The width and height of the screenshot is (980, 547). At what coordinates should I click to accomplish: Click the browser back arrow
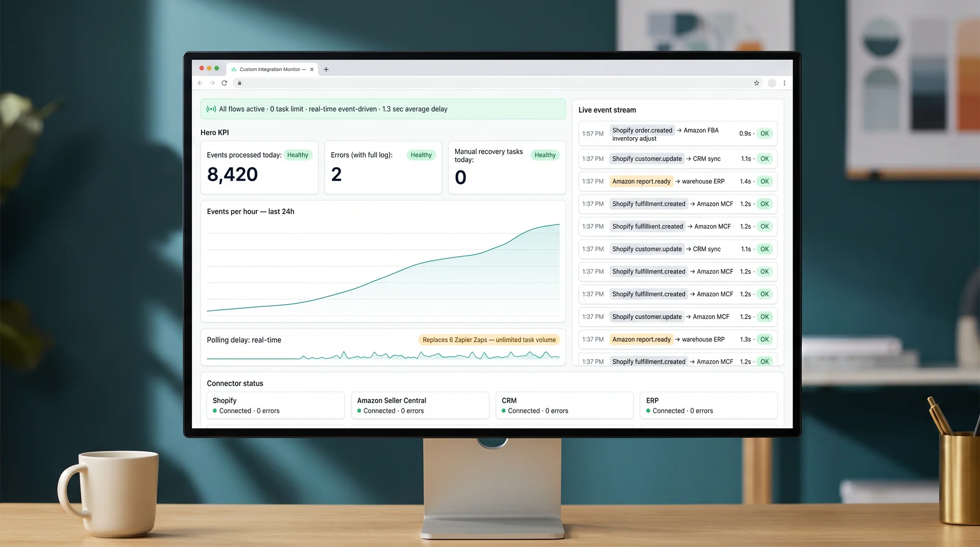(200, 83)
